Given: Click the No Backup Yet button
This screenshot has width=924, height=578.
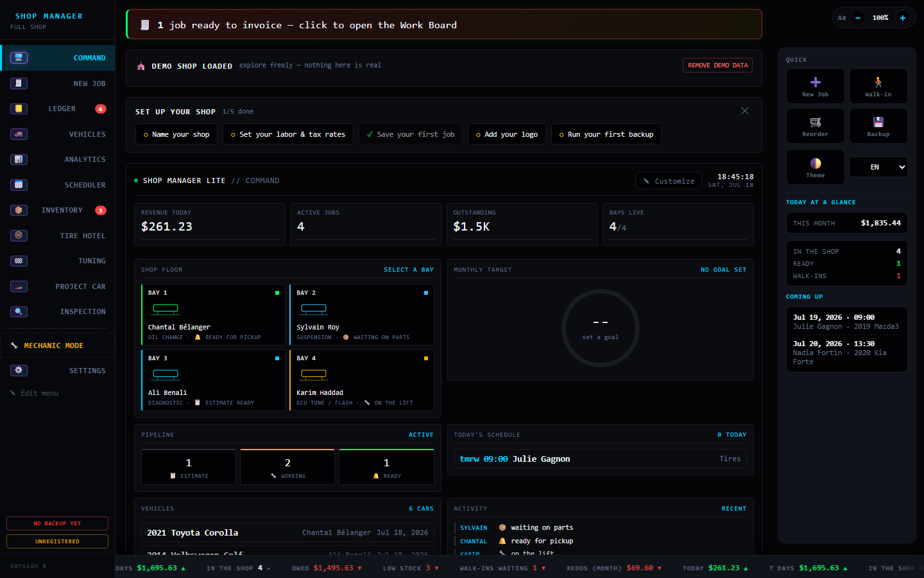Looking at the screenshot, I should [57, 523].
